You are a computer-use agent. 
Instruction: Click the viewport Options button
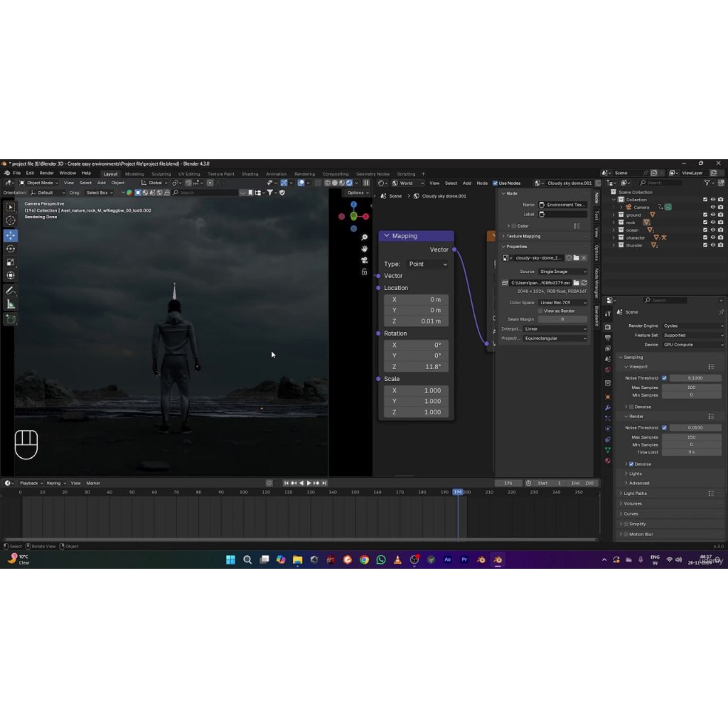[x=358, y=193]
